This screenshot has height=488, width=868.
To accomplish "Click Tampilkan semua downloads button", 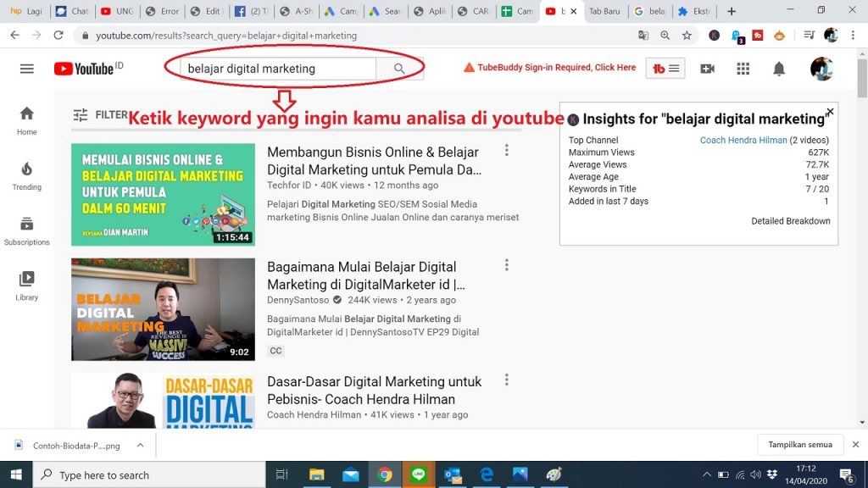I will [x=799, y=445].
